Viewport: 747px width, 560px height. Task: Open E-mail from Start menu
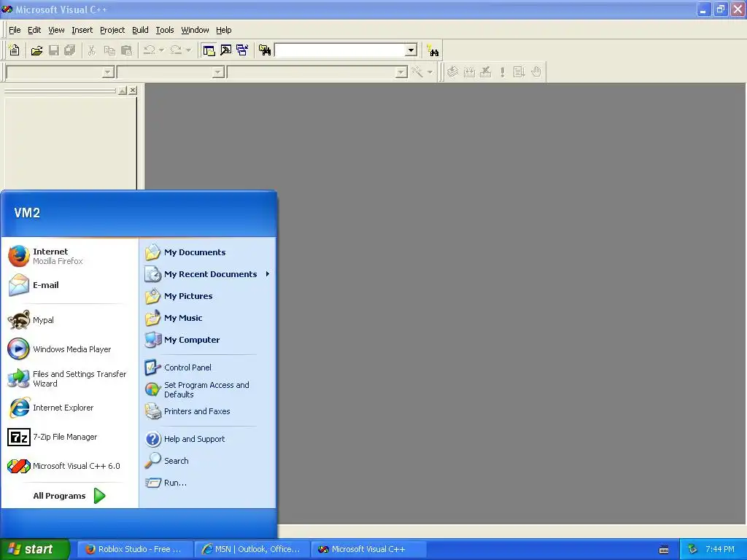point(70,285)
